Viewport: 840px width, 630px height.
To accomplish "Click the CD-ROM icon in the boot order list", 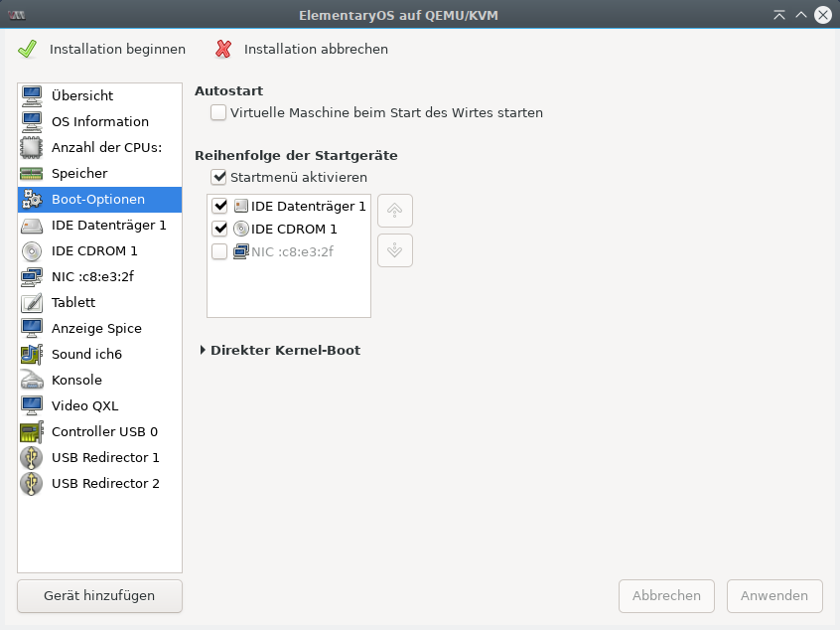I will click(x=241, y=229).
